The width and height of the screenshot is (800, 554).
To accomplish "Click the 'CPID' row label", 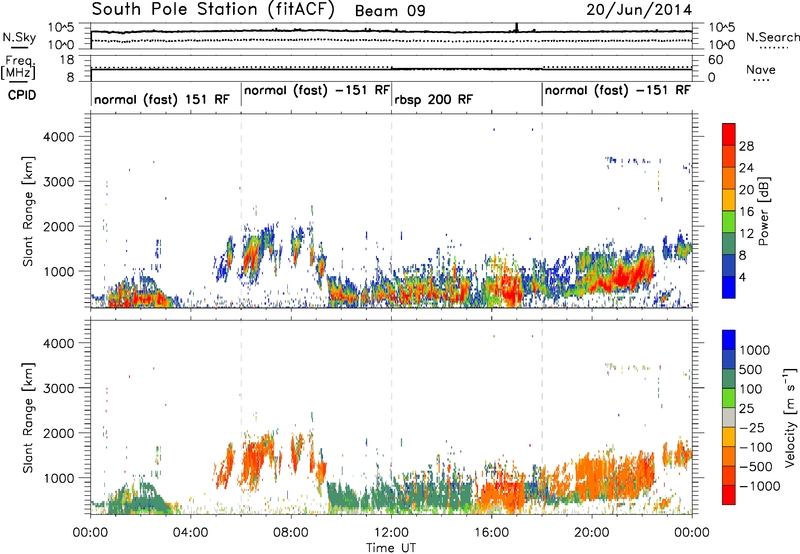I will point(22,95).
